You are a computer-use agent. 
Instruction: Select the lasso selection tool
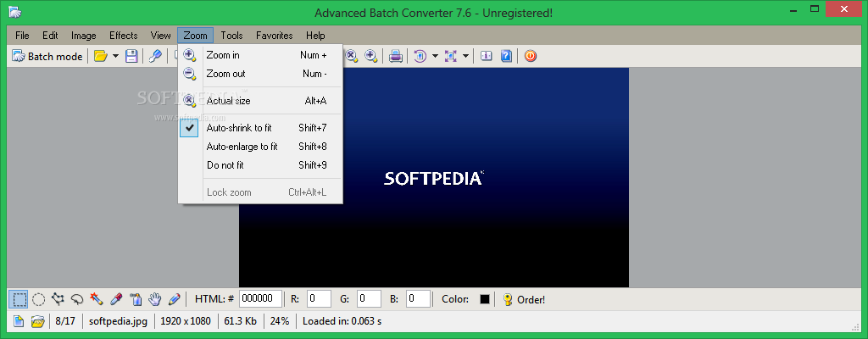pos(77,300)
